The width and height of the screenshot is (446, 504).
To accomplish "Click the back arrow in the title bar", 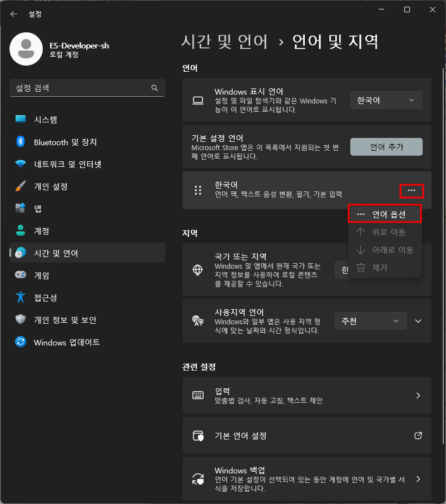I will (14, 14).
